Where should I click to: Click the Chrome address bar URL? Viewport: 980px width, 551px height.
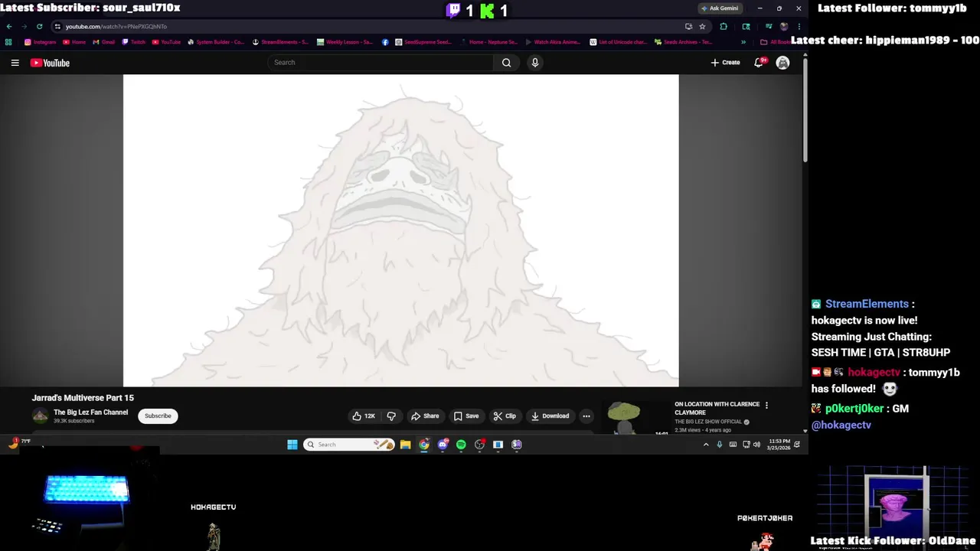click(116, 26)
